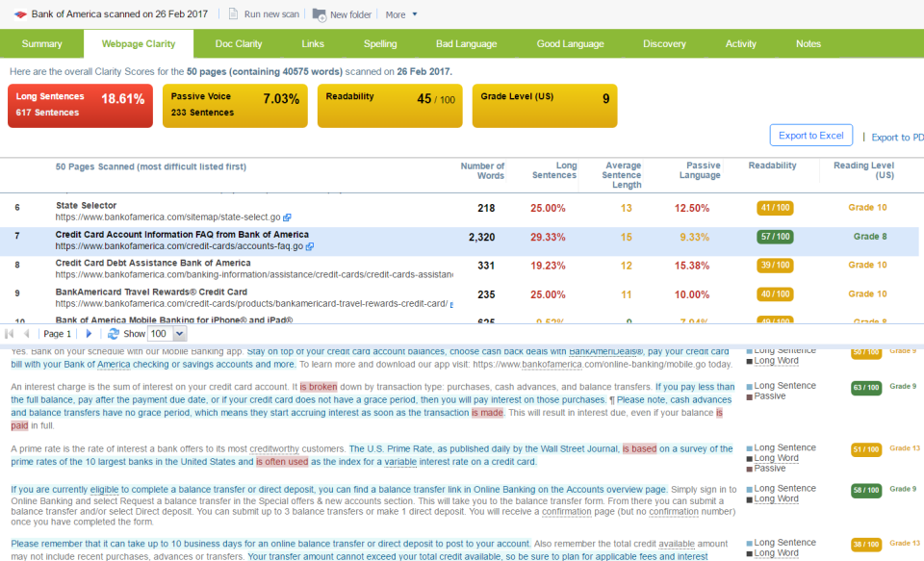Viewport: 924px width, 561px height.
Task: Click the Export to Excel button
Action: tap(810, 136)
